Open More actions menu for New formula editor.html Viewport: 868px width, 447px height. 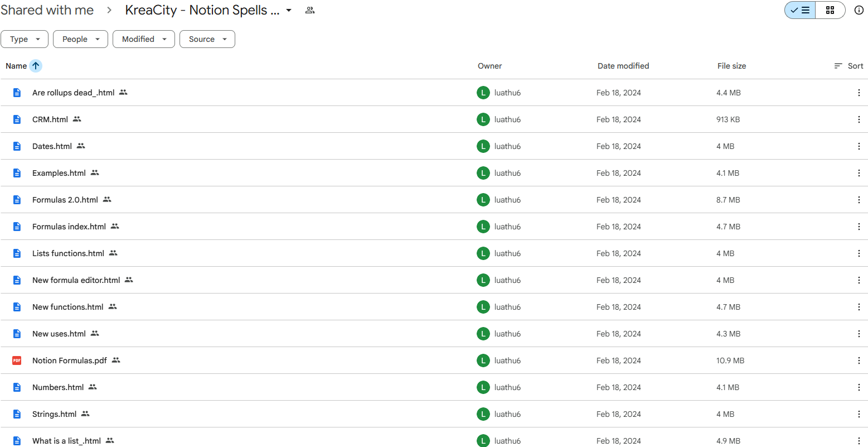[x=859, y=280]
